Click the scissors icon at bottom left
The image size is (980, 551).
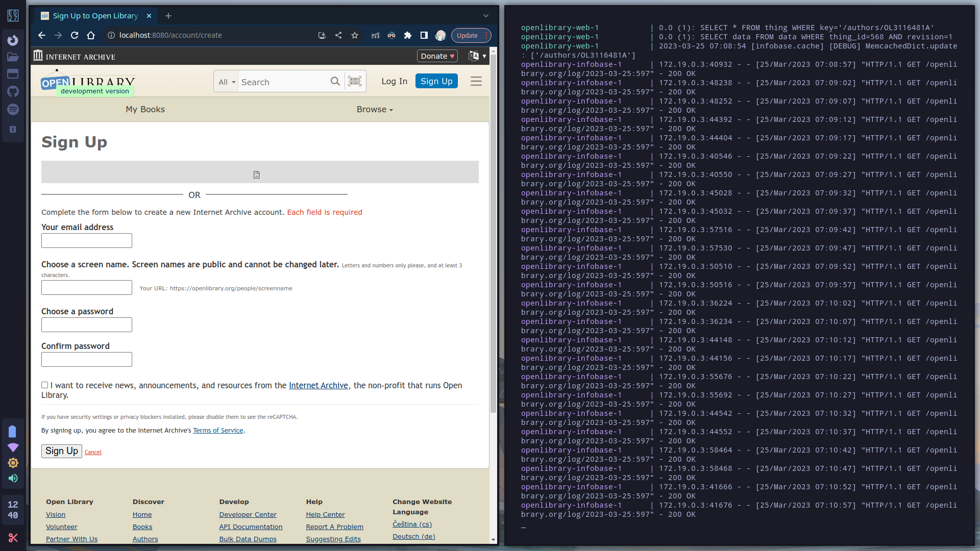(x=13, y=538)
